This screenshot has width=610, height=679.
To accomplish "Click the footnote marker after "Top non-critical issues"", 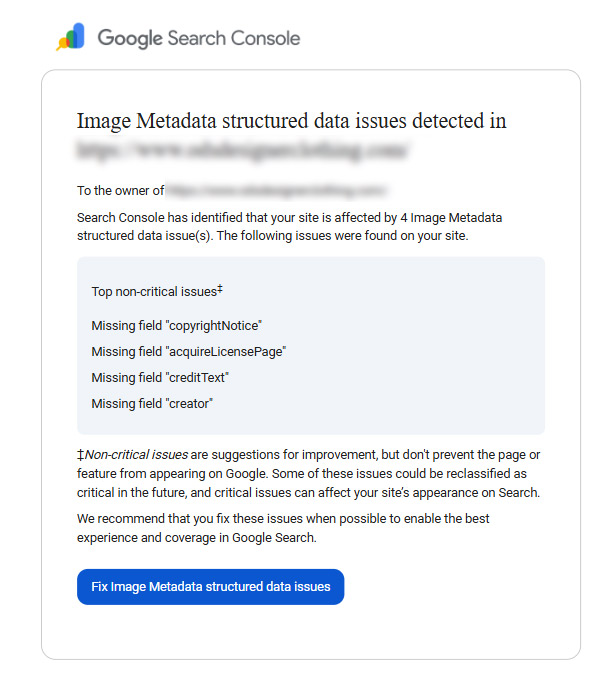I will click(x=220, y=290).
